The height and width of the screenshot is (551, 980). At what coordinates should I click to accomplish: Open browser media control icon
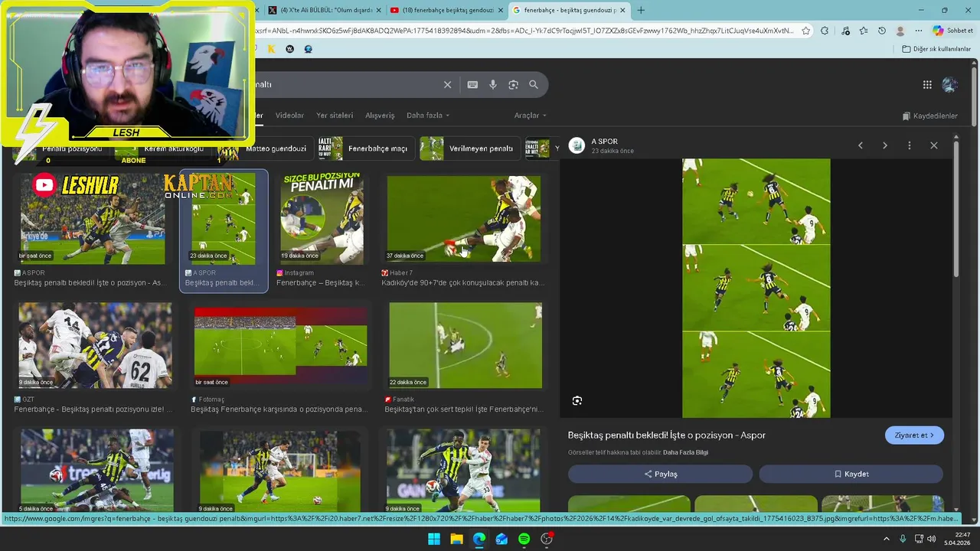tap(845, 31)
